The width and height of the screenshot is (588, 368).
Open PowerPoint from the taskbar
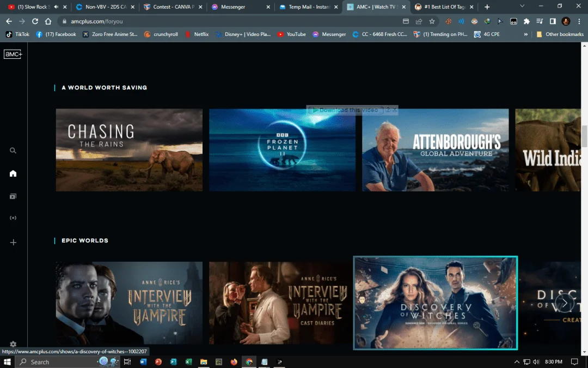158,361
